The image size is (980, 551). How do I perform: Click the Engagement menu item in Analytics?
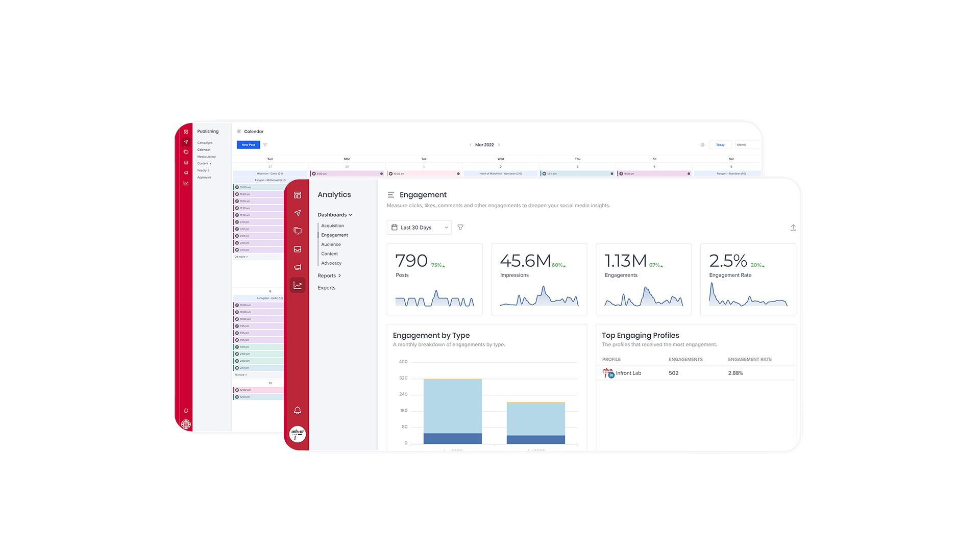(x=334, y=235)
